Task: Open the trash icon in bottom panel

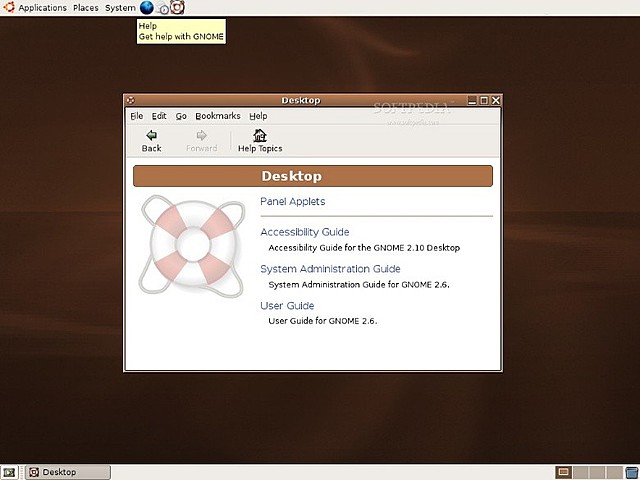Action: pos(631,472)
